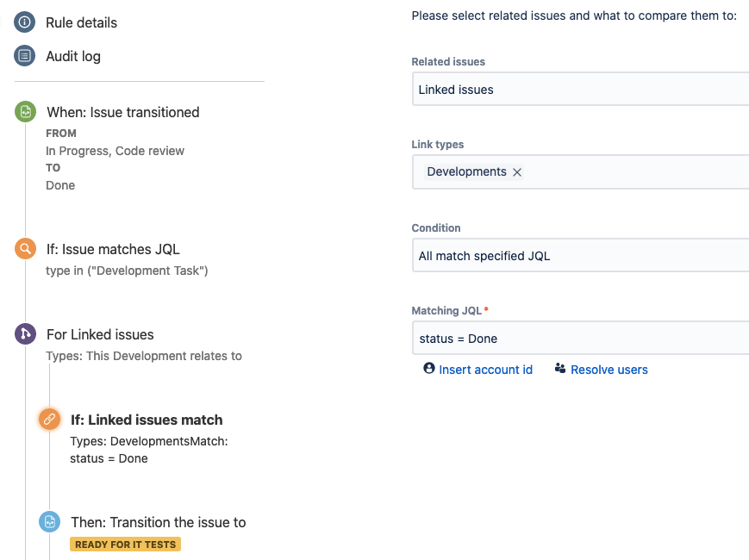Click the READY FOR IT TESTS status badge
Screen dimensions: 749x560
[125, 544]
